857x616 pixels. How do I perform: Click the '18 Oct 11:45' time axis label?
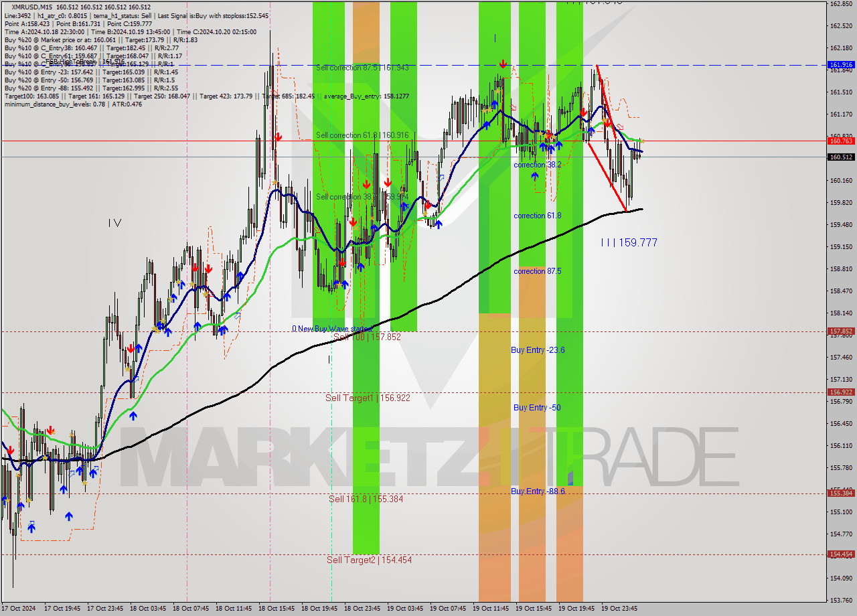coord(234,609)
